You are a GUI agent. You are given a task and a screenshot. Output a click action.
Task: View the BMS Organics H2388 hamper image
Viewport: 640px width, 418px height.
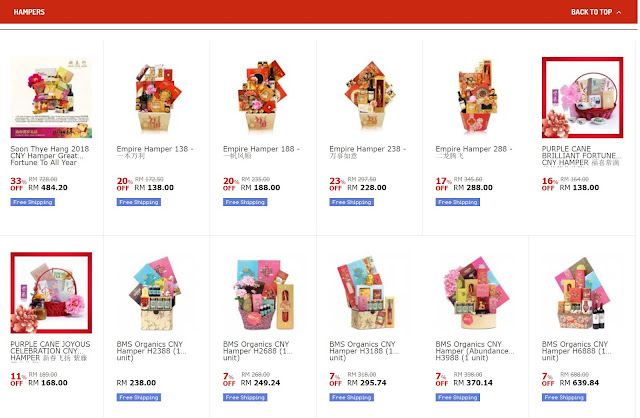tap(157, 293)
